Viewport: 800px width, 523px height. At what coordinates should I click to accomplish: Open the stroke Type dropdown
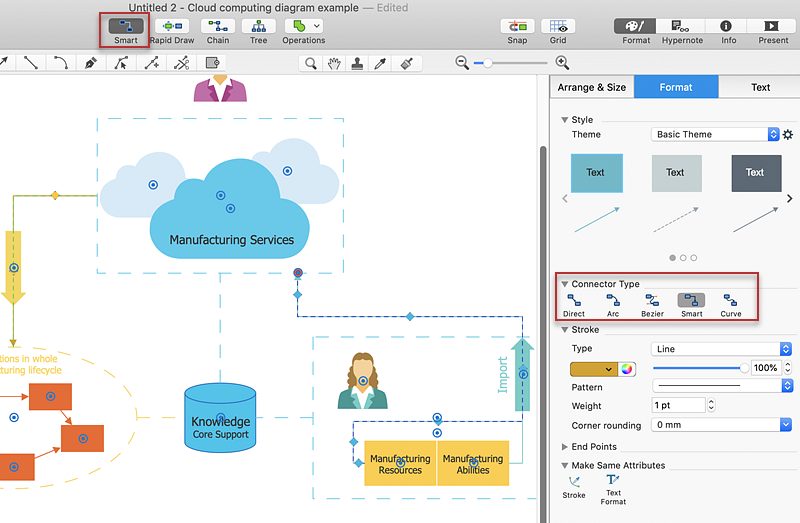pos(721,349)
